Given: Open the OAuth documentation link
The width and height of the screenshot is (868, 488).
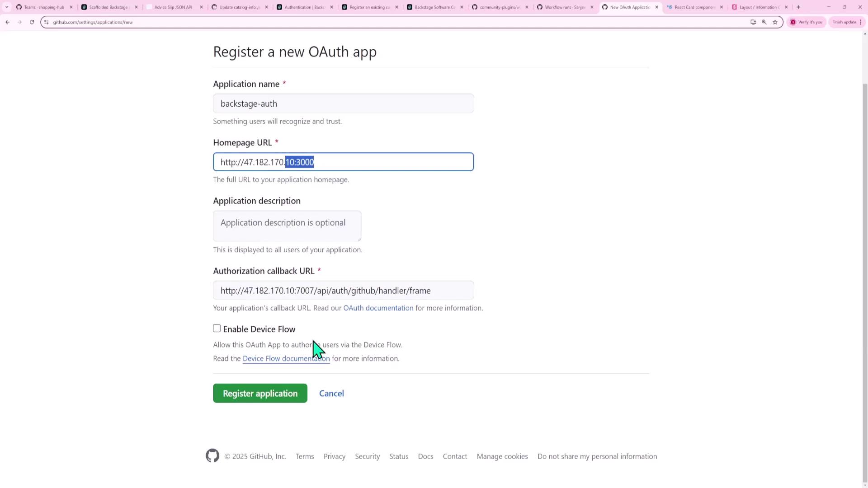Looking at the screenshot, I should coord(378,308).
